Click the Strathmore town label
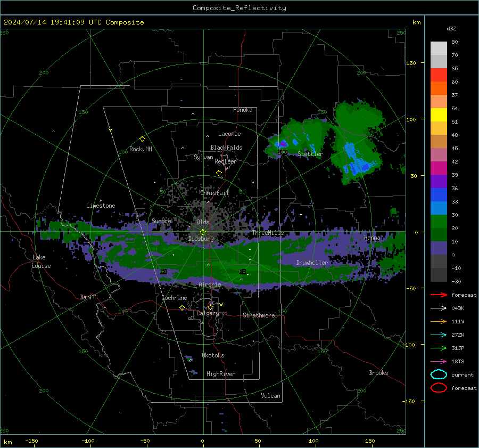Viewport: 479px width, 448px height. coord(259,315)
